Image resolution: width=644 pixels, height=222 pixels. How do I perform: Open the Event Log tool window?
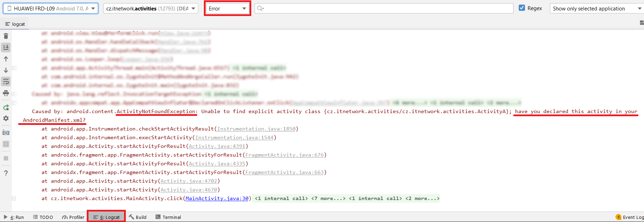(629, 217)
